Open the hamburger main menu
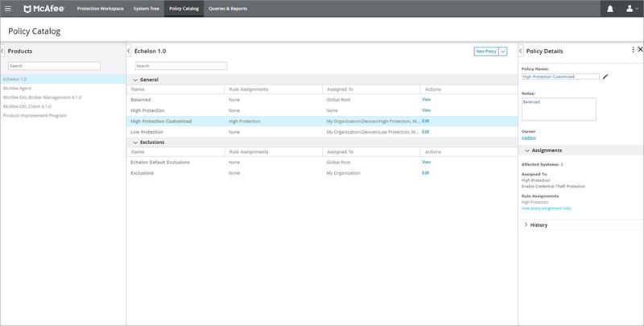The image size is (644, 326). (x=8, y=9)
